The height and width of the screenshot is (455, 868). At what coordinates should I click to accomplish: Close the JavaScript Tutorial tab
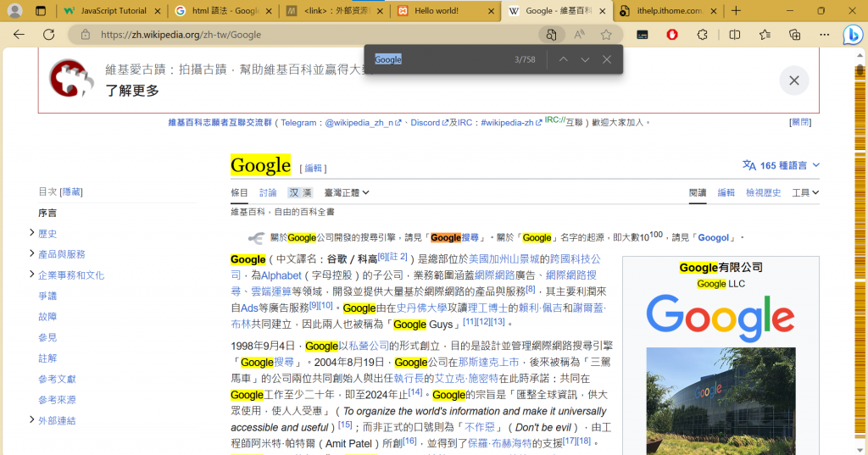(158, 11)
